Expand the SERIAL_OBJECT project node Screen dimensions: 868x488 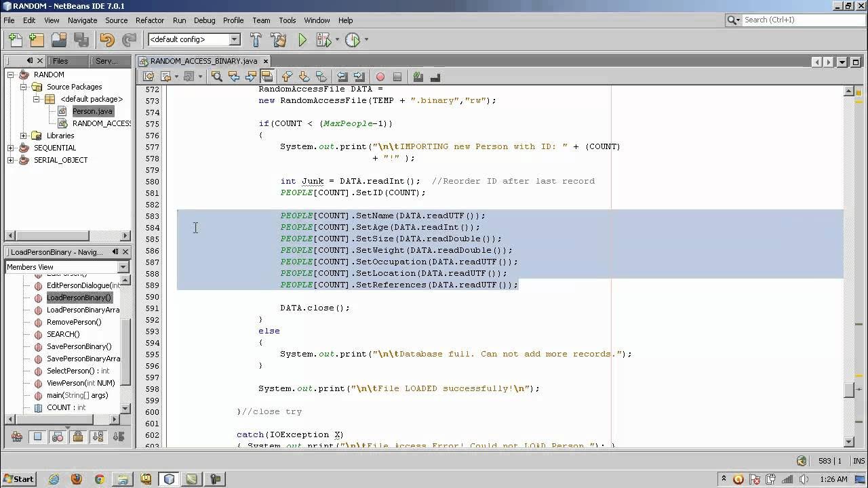pyautogui.click(x=11, y=160)
